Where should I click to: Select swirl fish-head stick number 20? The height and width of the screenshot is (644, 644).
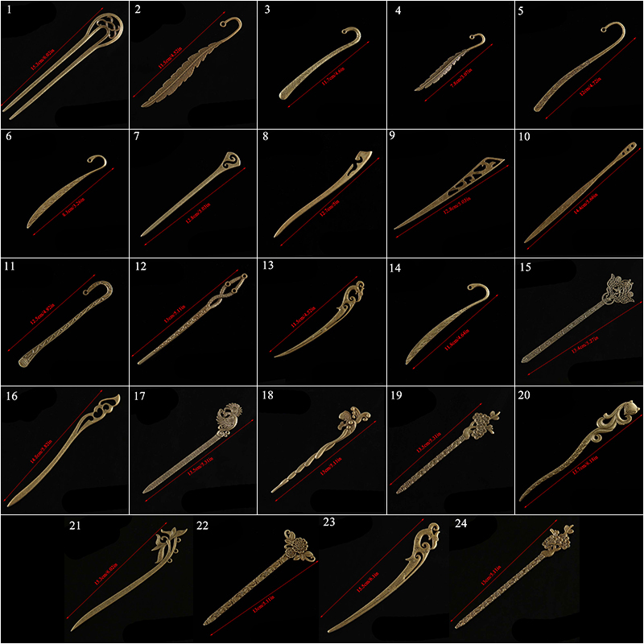click(x=579, y=450)
